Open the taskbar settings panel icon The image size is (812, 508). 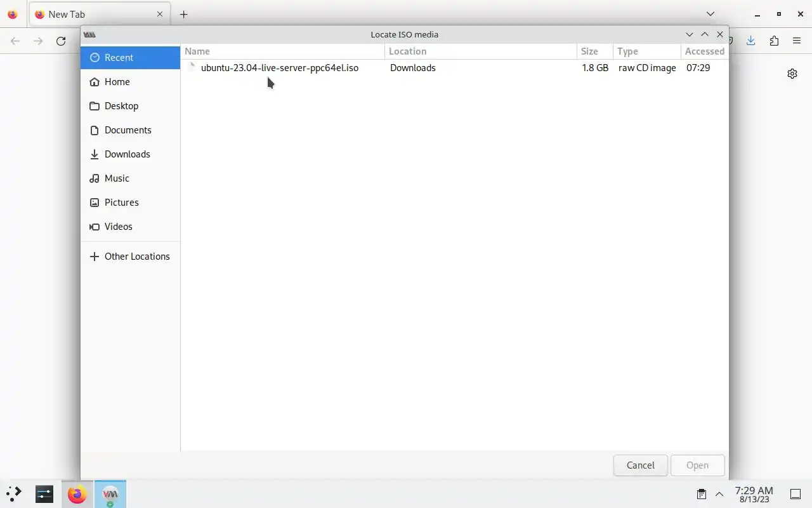pos(44,494)
